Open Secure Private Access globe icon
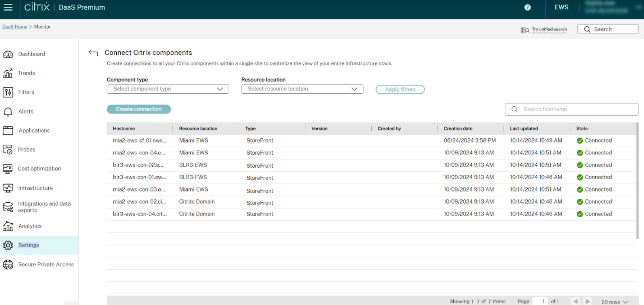This screenshot has height=305, width=644. [8, 264]
